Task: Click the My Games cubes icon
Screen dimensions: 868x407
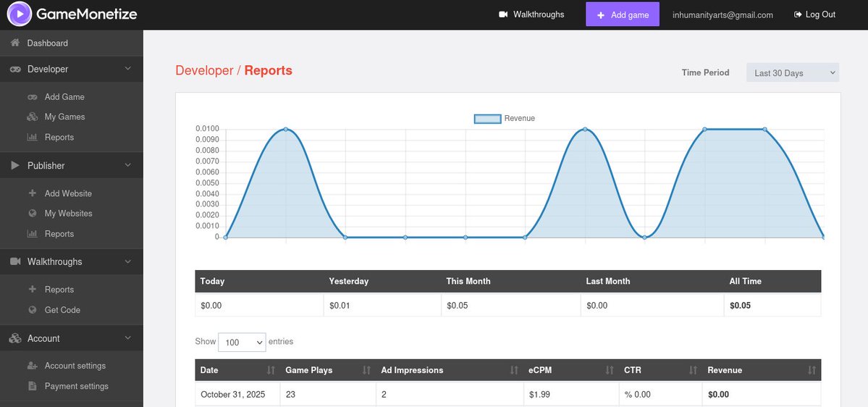Action: (x=33, y=117)
